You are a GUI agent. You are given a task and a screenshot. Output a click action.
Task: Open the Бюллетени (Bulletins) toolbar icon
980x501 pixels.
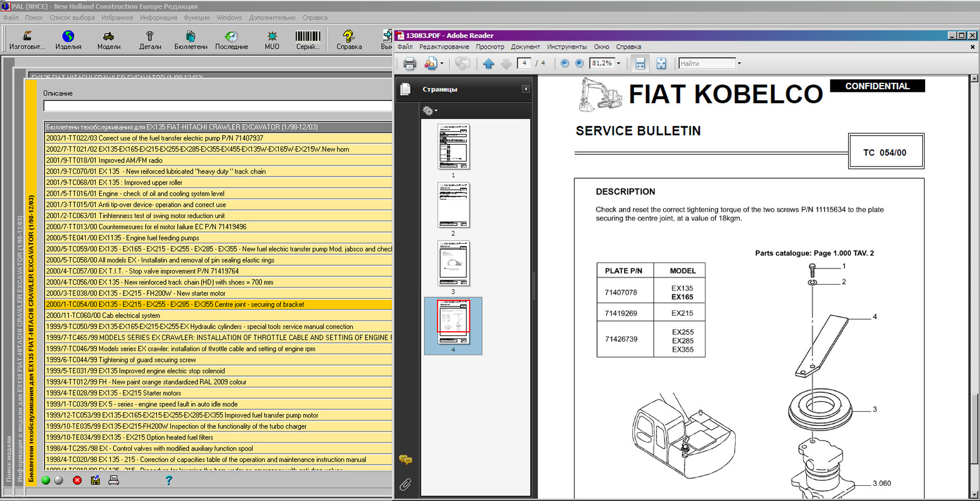pyautogui.click(x=190, y=37)
